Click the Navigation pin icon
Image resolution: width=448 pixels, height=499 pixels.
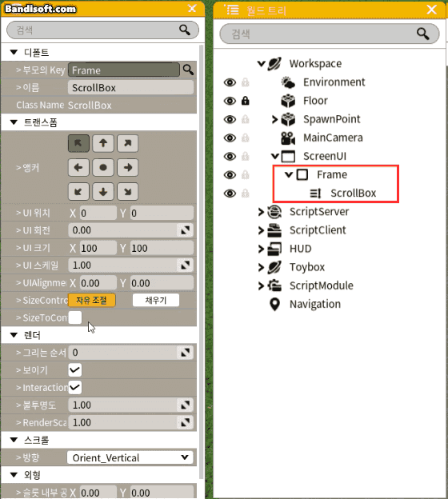(x=274, y=304)
